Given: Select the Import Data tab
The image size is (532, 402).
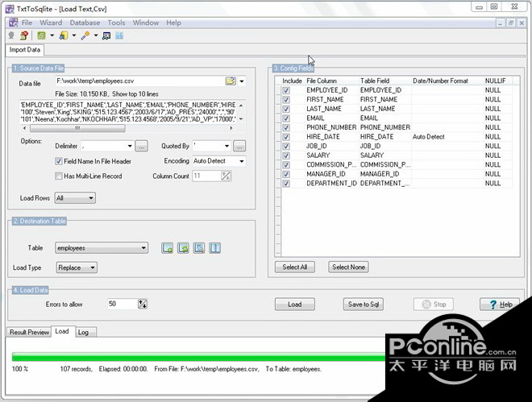Looking at the screenshot, I should (25, 50).
